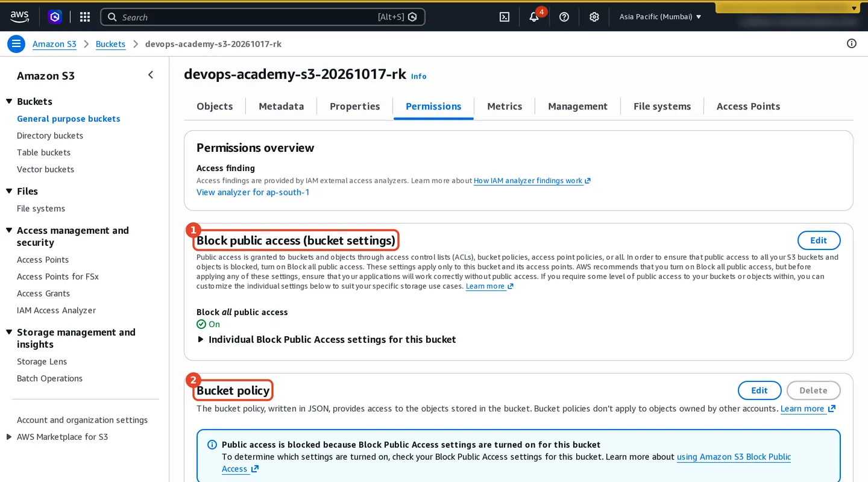
Task: Switch to the Objects tab
Action: (x=215, y=106)
